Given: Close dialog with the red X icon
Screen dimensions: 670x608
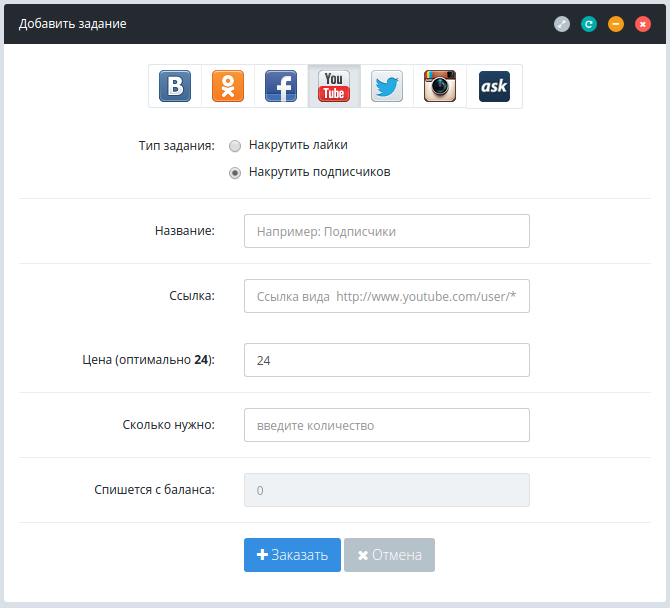Looking at the screenshot, I should coord(643,23).
